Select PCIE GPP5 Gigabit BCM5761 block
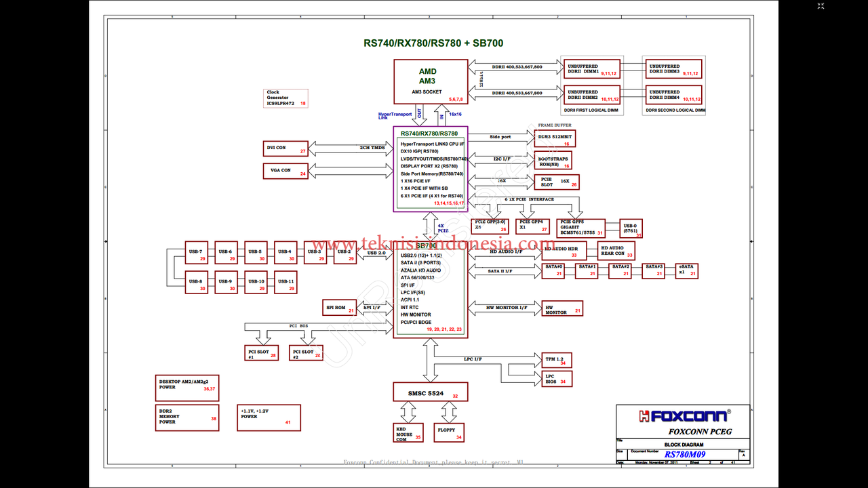The image size is (868, 488). (581, 228)
